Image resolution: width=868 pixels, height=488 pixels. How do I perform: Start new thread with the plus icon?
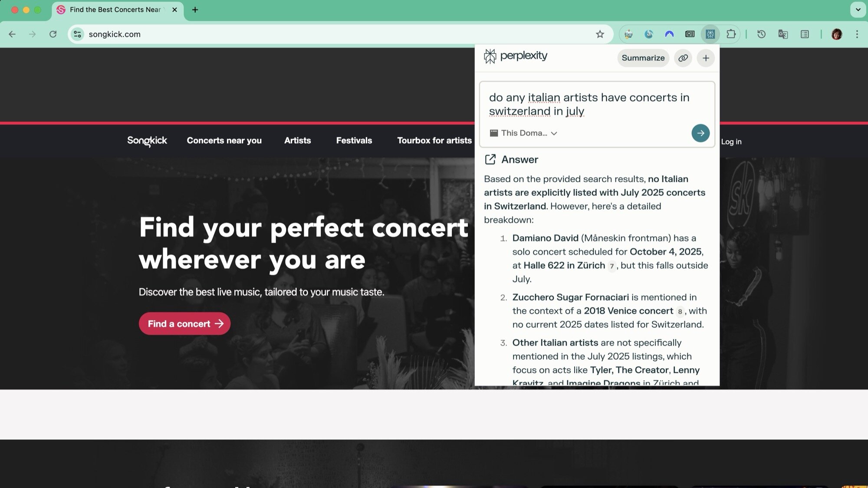point(706,58)
